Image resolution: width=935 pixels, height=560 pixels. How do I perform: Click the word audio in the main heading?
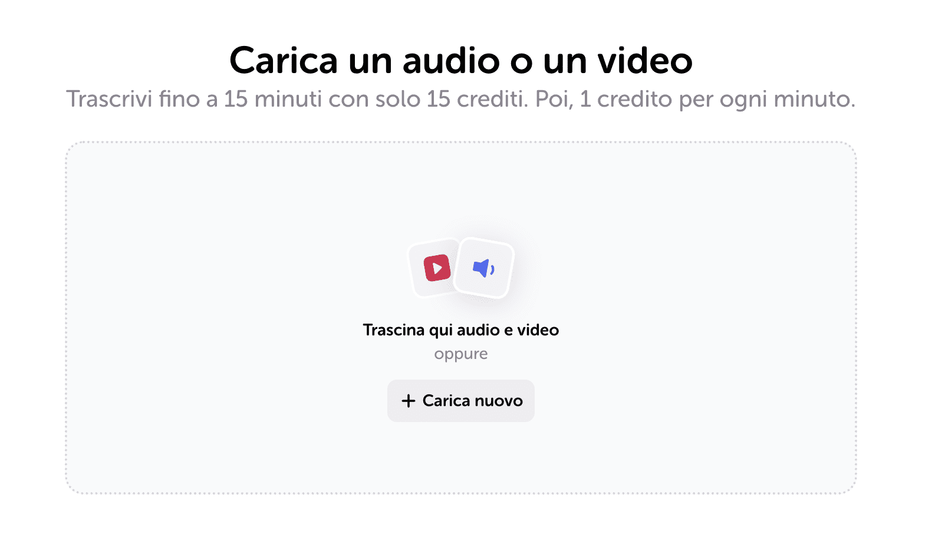tap(451, 61)
